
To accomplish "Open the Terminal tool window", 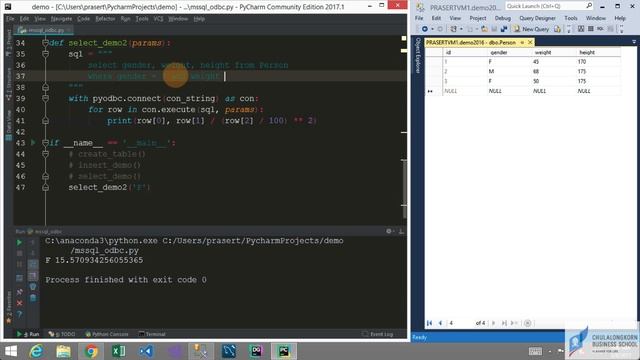I will click(152, 334).
